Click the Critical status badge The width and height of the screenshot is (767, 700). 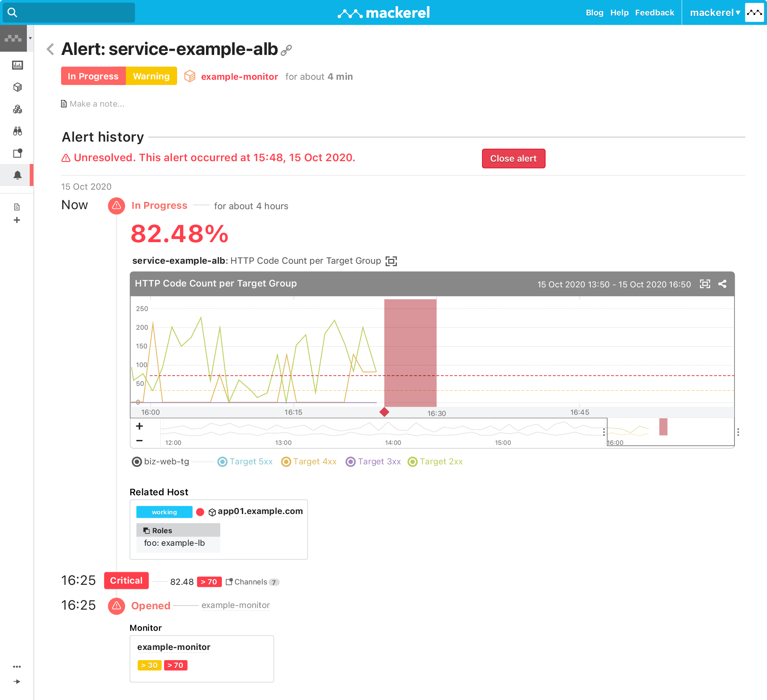click(x=126, y=581)
